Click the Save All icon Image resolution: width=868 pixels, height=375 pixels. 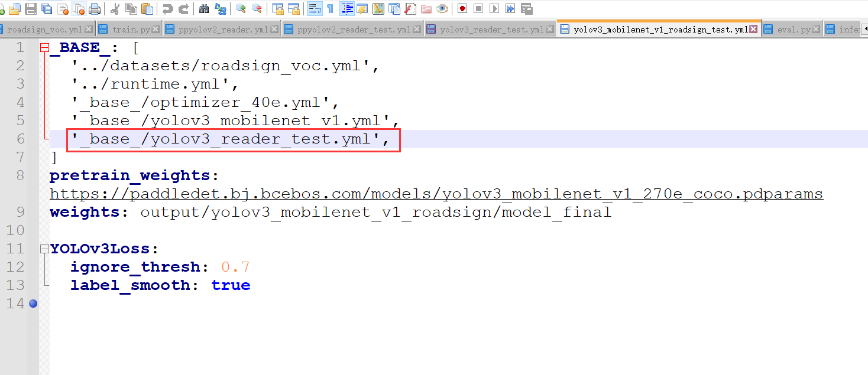[47, 9]
